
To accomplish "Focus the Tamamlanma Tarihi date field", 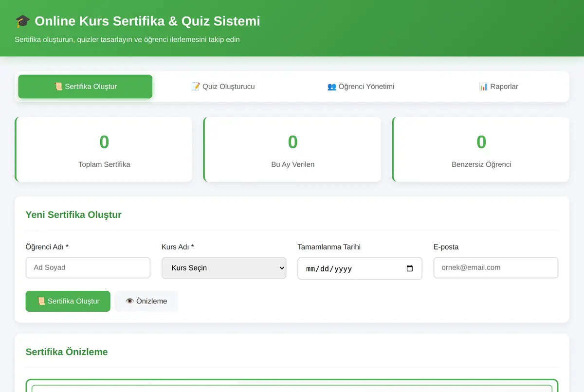I will point(360,268).
